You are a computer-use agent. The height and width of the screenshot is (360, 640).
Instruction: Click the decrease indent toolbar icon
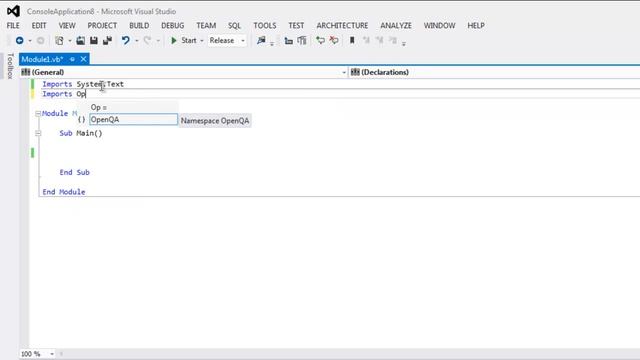point(289,40)
